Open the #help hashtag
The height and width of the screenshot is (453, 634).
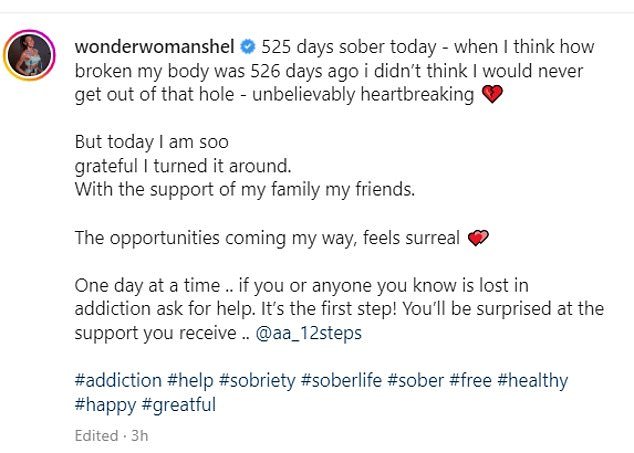(x=190, y=381)
